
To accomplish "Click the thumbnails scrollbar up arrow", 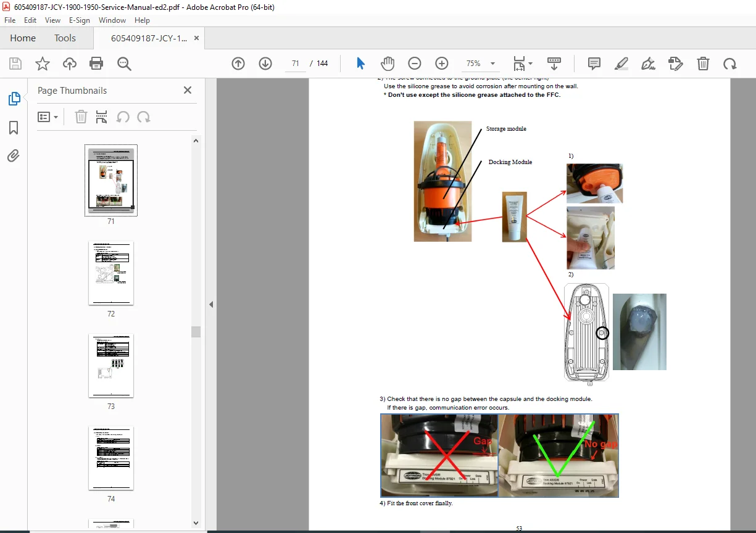I will point(196,141).
